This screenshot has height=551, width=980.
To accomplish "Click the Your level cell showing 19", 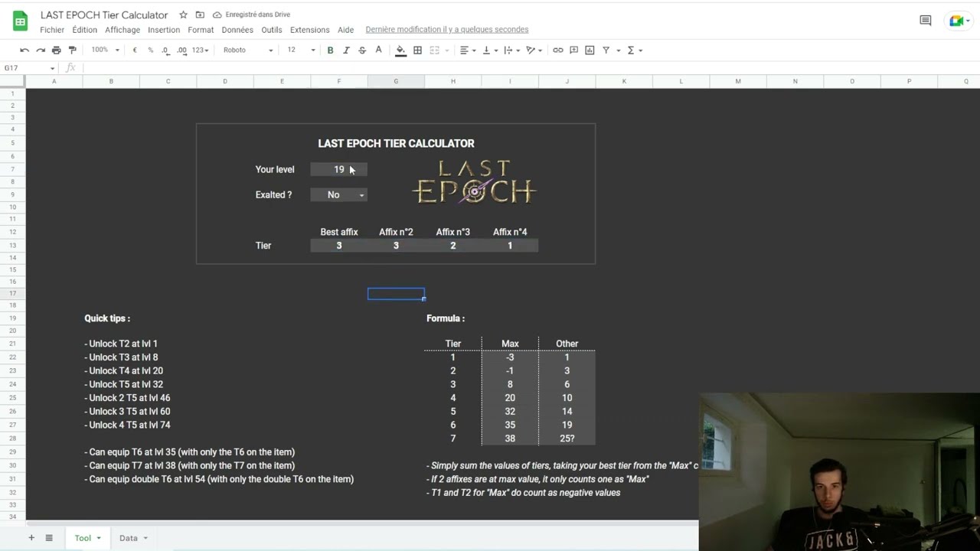I will (x=339, y=169).
